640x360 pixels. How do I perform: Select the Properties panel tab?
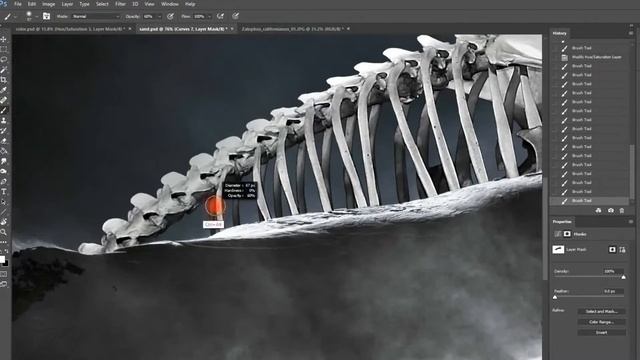pyautogui.click(x=562, y=222)
